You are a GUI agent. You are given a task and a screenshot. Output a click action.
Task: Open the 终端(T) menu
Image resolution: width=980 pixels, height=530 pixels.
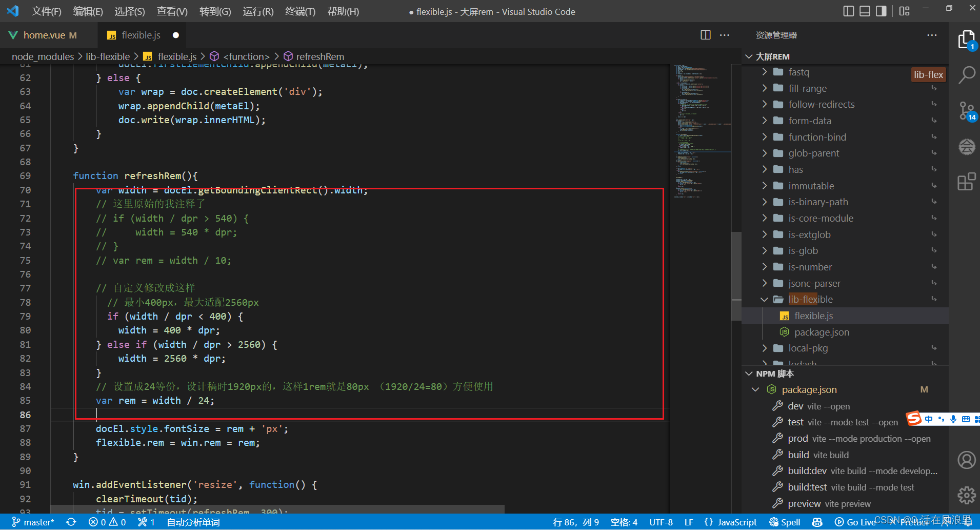[x=300, y=11]
